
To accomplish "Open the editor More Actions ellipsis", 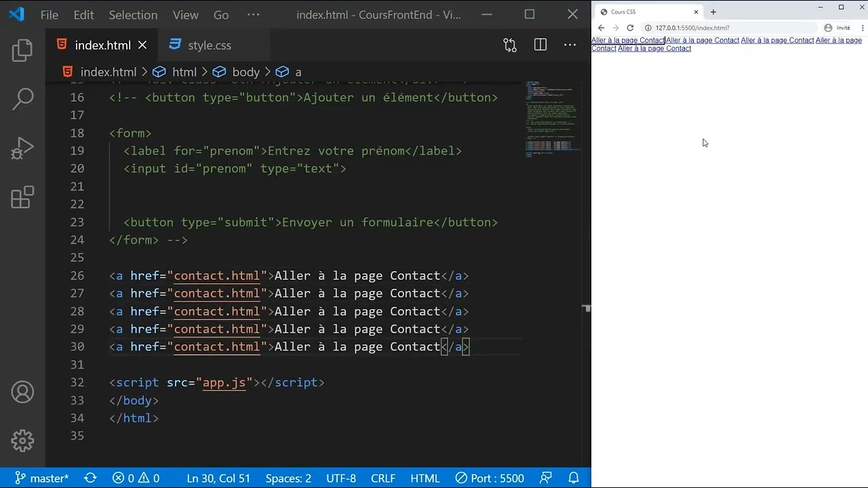I will 570,45.
